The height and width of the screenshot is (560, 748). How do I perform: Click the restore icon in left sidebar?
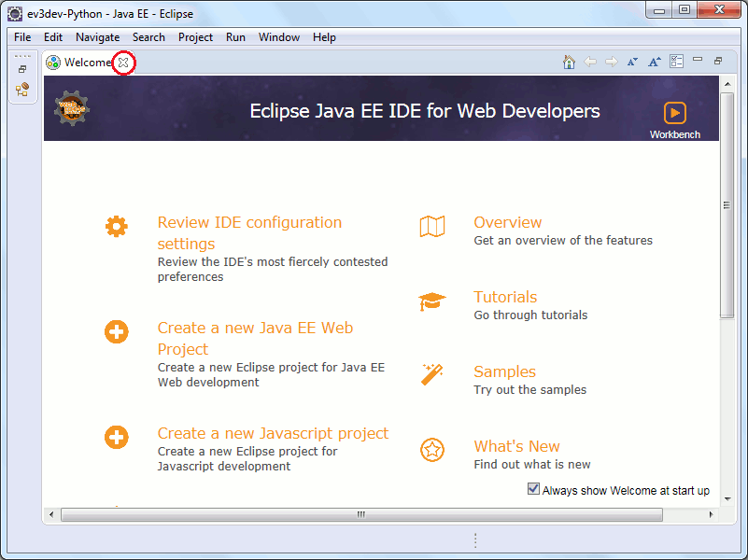[x=21, y=70]
